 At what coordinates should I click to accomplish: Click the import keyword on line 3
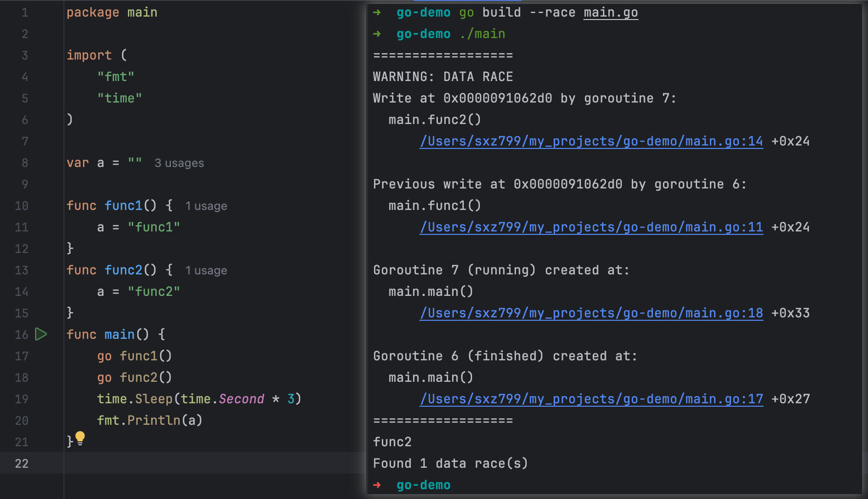[x=89, y=56]
